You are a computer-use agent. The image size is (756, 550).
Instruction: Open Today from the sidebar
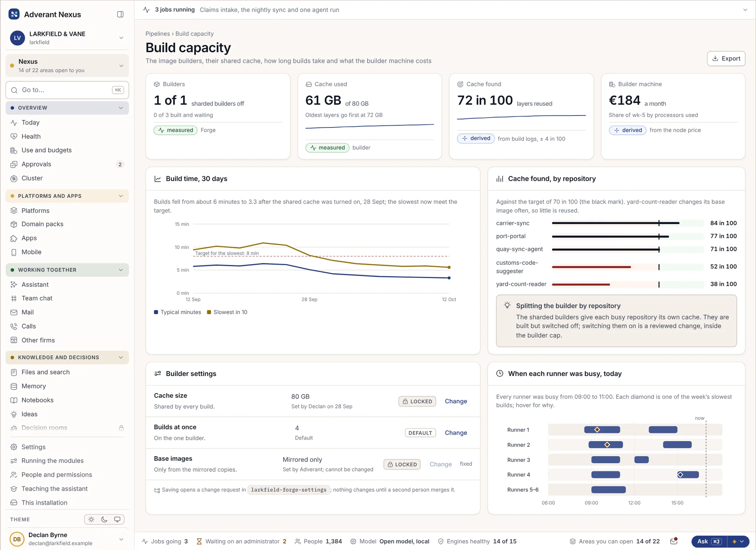coord(67,123)
